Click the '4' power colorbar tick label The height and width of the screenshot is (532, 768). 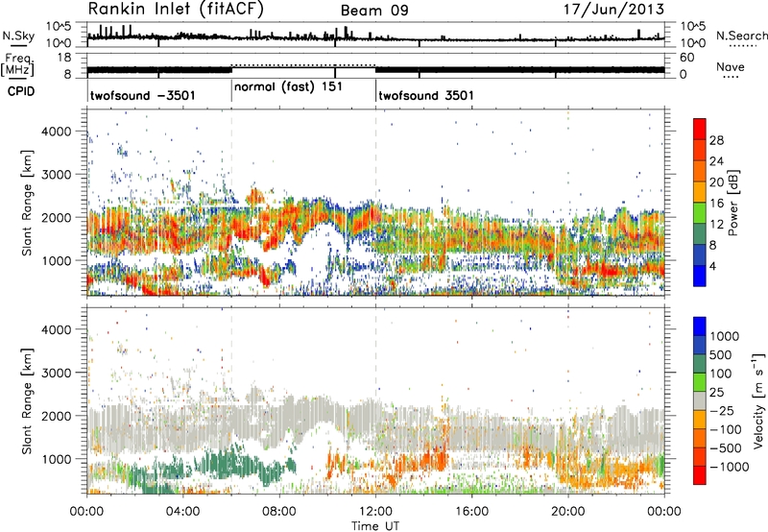712,266
